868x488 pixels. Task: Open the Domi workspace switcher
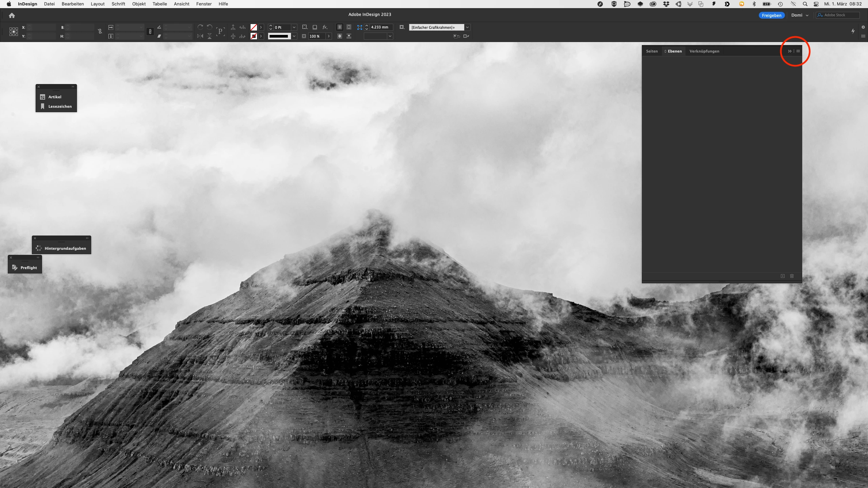point(800,15)
